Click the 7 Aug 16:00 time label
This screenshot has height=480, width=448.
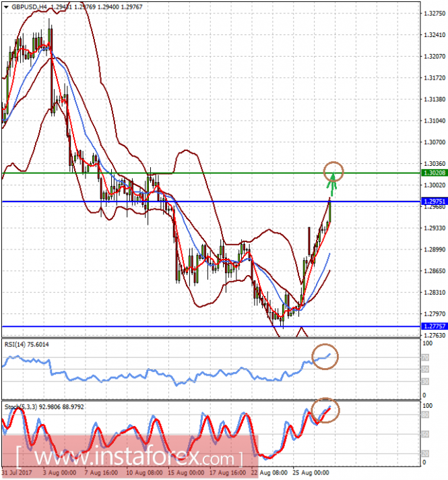[101, 473]
